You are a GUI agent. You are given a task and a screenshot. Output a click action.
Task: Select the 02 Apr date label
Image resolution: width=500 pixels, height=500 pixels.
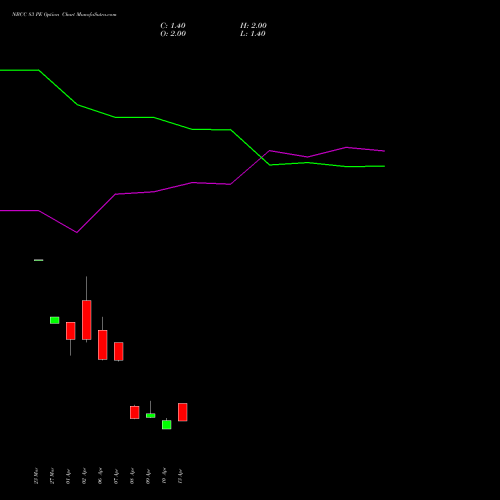84,476
